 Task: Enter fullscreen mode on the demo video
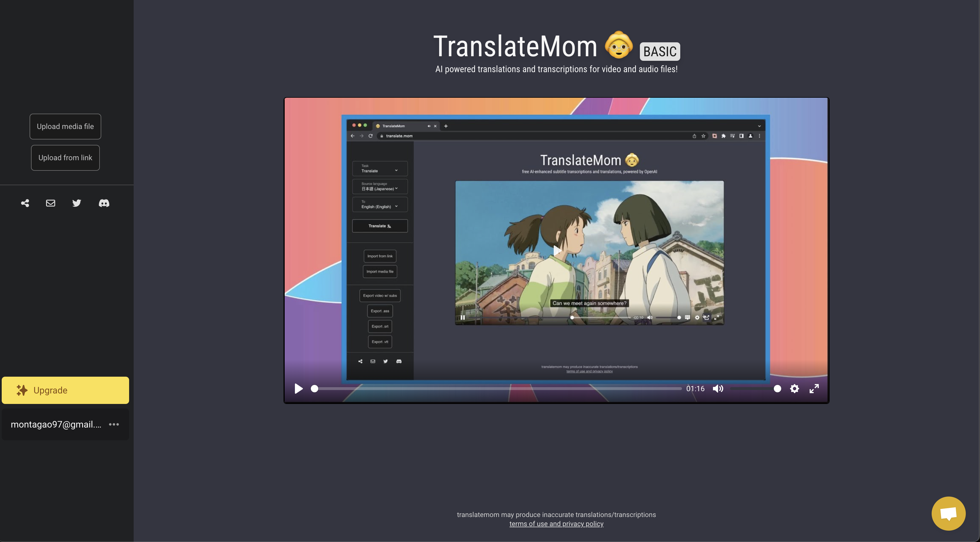pos(814,388)
